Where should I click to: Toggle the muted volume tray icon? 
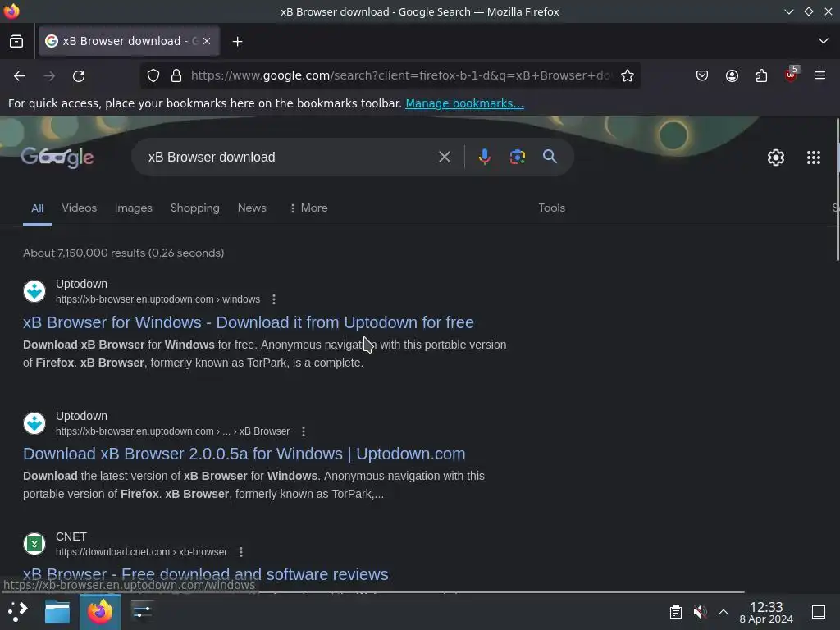[700, 612]
